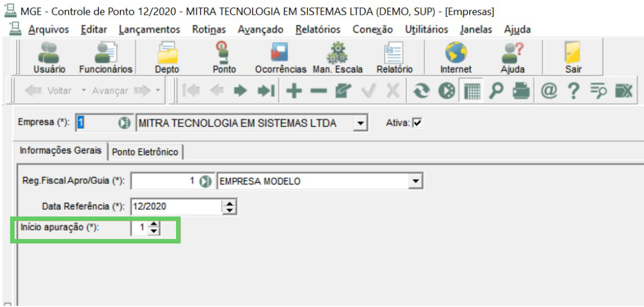Click the Avançar forward button

pos(120,91)
